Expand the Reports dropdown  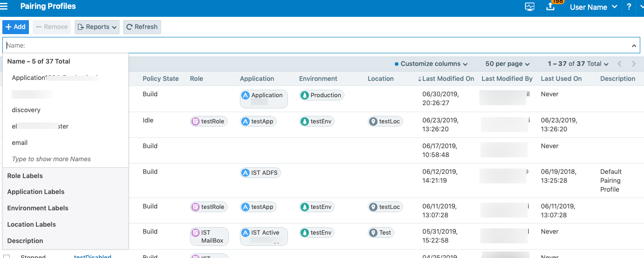[97, 27]
